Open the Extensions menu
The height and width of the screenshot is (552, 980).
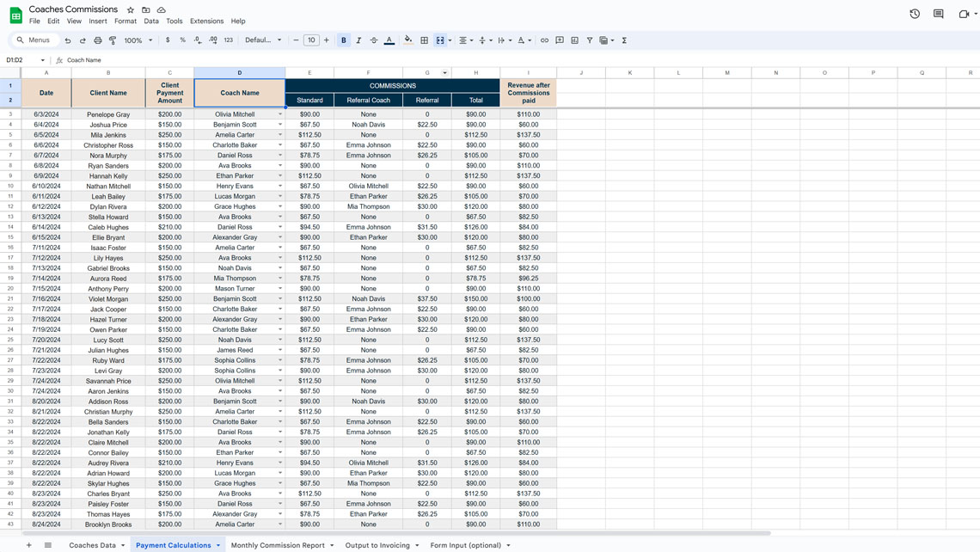(206, 21)
